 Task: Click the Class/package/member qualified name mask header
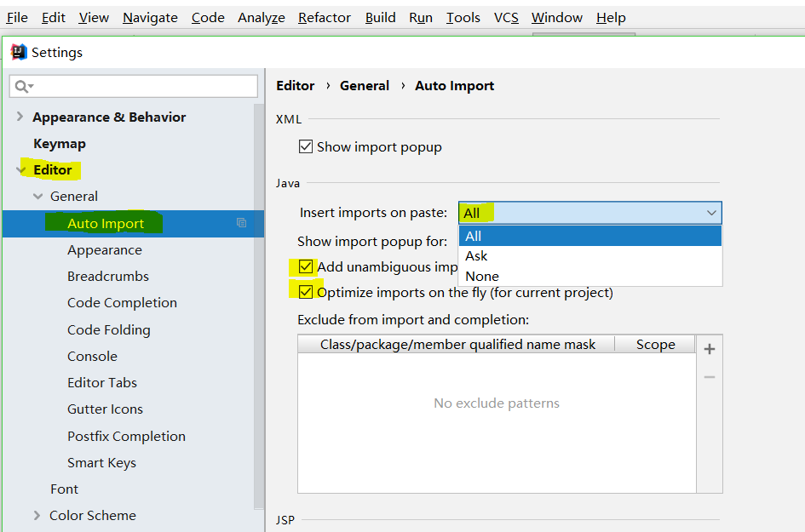(x=457, y=344)
